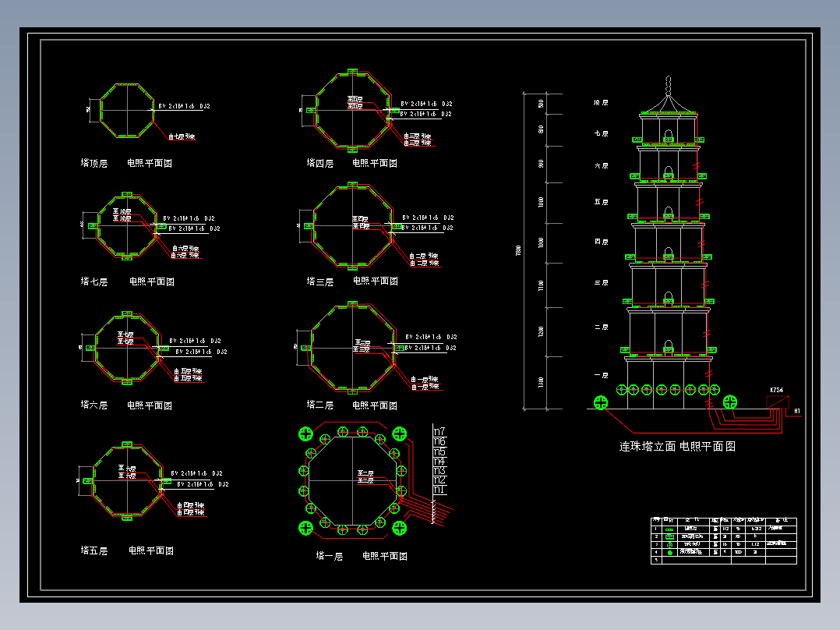Image resolution: width=840 pixels, height=630 pixels.
Task: Select 电照平面图 label beside 塔四层
Action: [375, 163]
